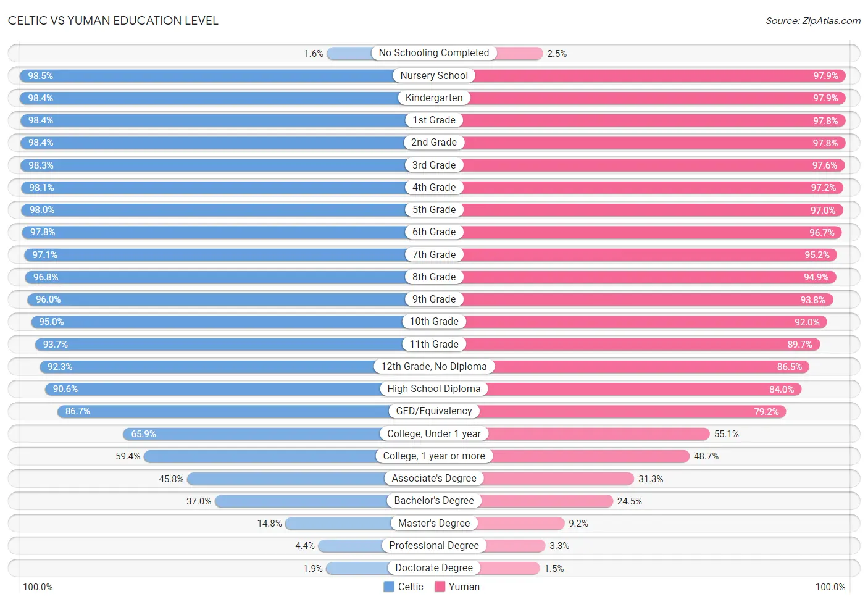Toggle the Celtic legend color swatch
Viewport: 868px width, 602px height.
389,587
